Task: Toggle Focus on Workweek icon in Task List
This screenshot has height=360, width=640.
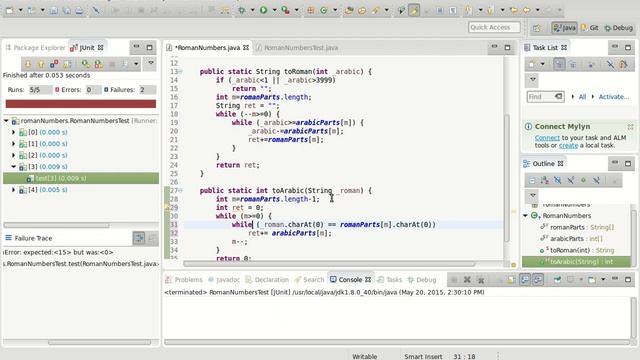Action: pos(591,64)
